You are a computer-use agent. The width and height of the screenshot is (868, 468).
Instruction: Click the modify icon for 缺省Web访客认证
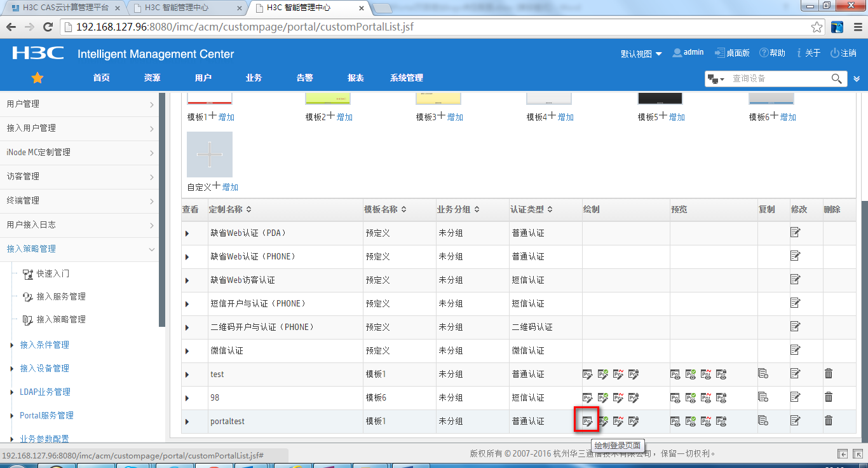(796, 279)
